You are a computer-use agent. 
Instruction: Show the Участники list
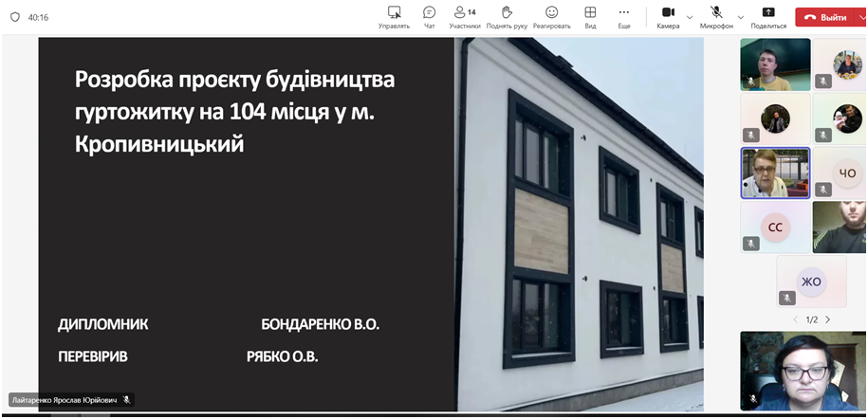click(463, 16)
